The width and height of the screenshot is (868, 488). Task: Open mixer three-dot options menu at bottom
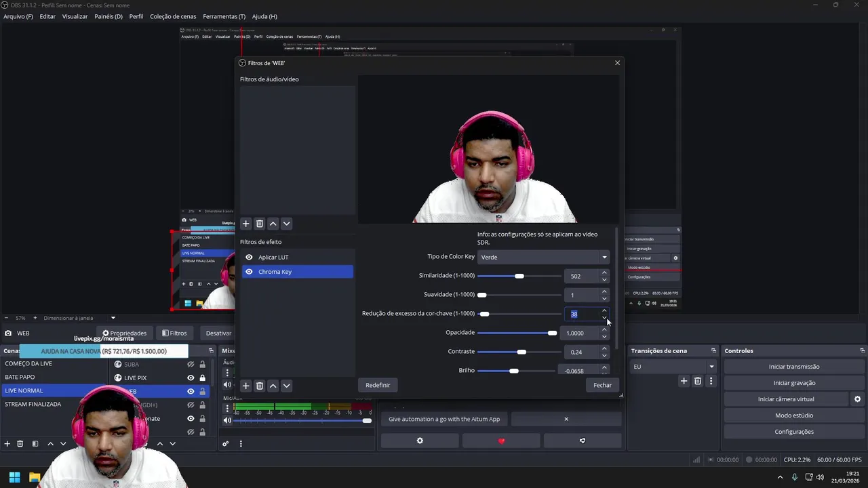[241, 444]
